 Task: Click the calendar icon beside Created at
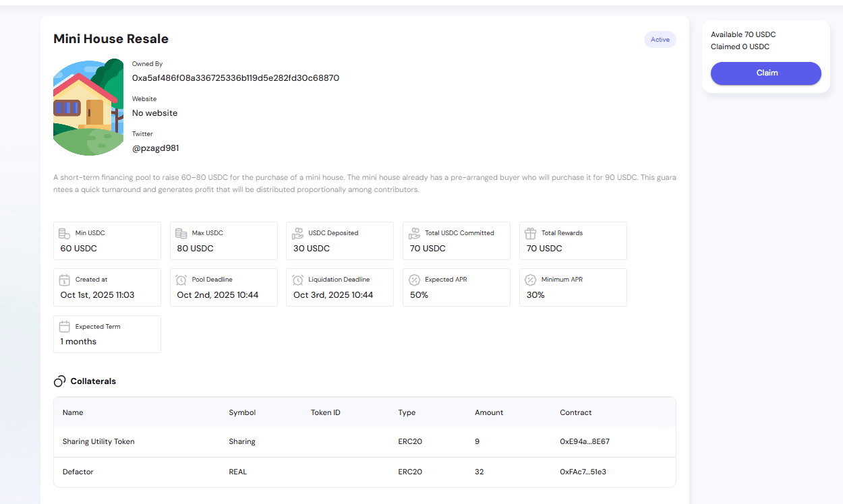tap(65, 280)
